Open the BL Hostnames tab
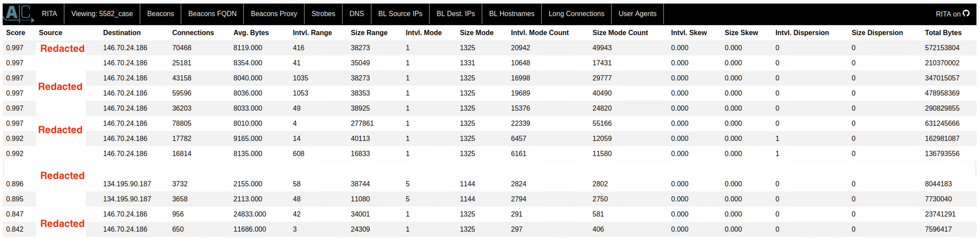 pos(512,14)
